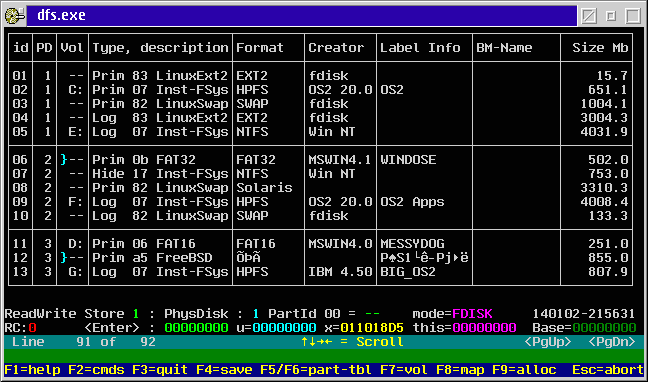Click Esc=abort in the function bar
This screenshot has width=648, height=382.
point(608,370)
